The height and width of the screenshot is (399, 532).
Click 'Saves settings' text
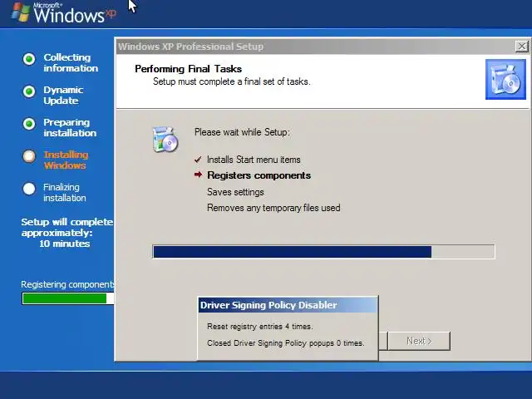(235, 192)
